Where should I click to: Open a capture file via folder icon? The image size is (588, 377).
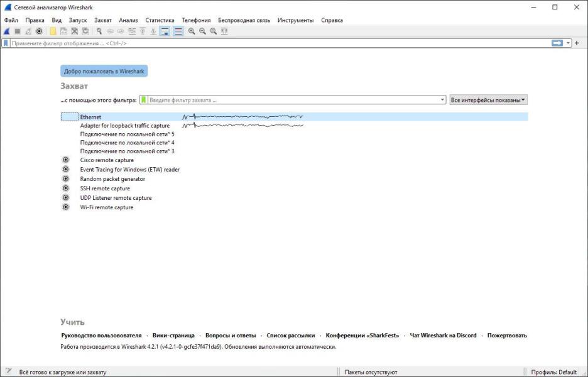53,31
